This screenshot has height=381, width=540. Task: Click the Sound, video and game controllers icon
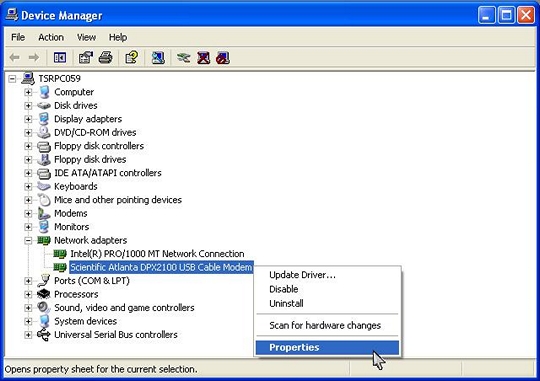(44, 308)
